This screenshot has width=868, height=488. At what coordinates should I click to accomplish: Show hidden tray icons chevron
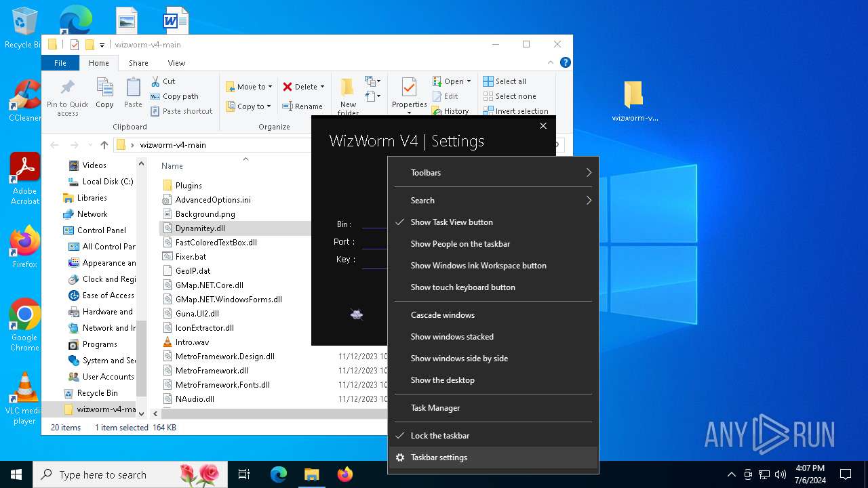[x=731, y=474]
